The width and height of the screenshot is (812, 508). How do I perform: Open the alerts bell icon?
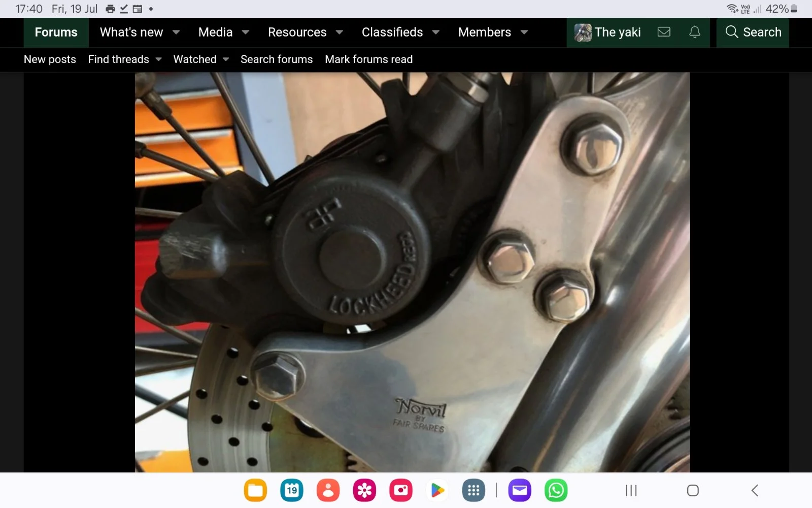[x=694, y=32]
